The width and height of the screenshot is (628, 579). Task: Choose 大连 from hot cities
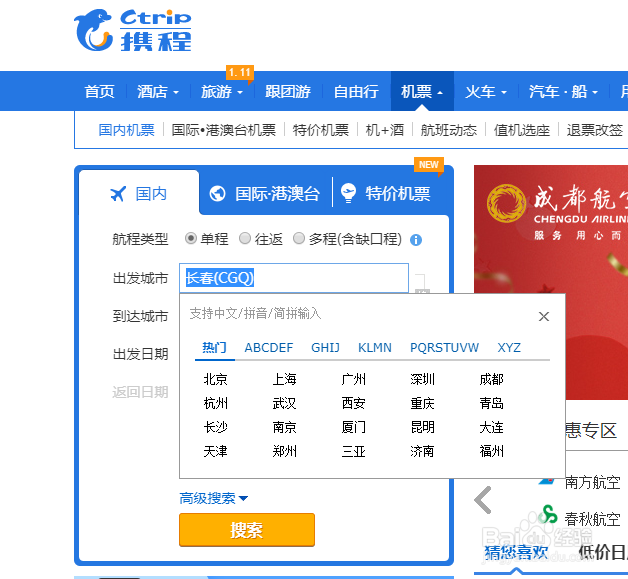491,427
